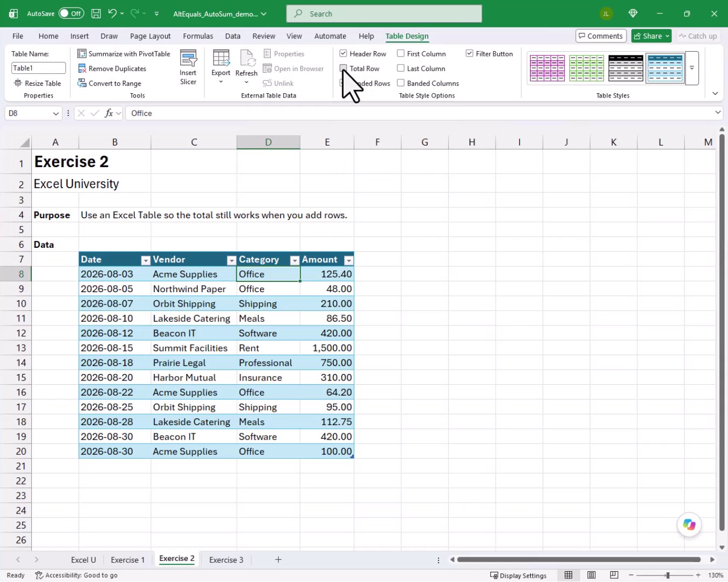
Task: Expand the Name Box dropdown
Action: pyautogui.click(x=56, y=113)
